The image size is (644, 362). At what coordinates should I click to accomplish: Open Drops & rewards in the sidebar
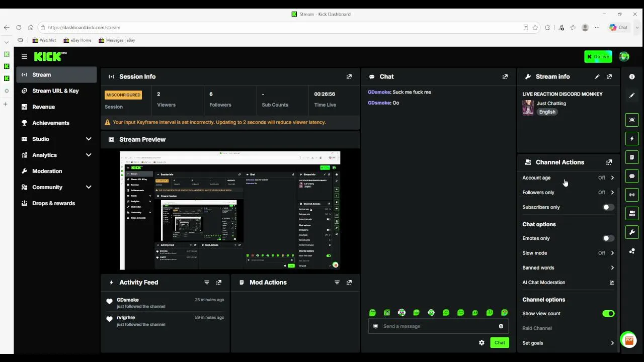56,203
